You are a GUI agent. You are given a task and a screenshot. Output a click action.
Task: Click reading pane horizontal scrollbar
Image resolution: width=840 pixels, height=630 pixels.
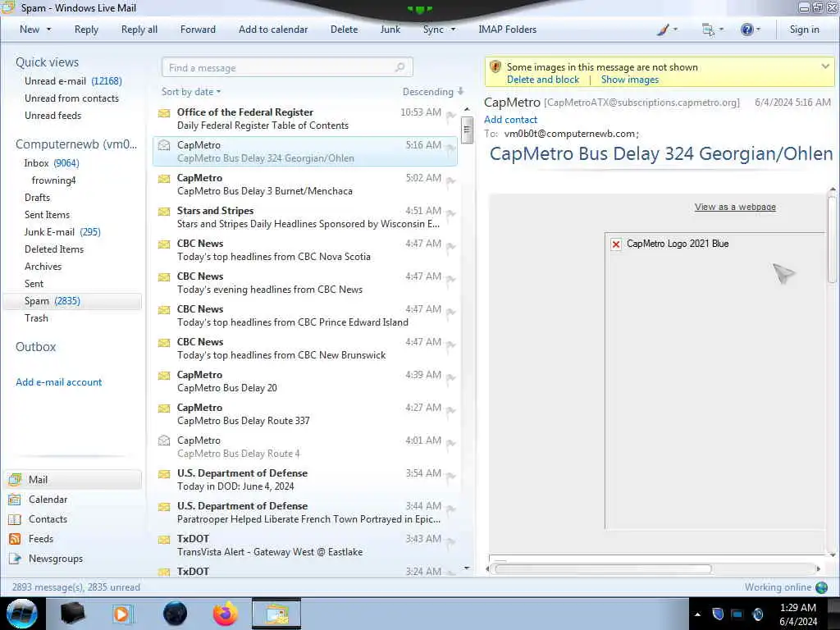(x=603, y=569)
